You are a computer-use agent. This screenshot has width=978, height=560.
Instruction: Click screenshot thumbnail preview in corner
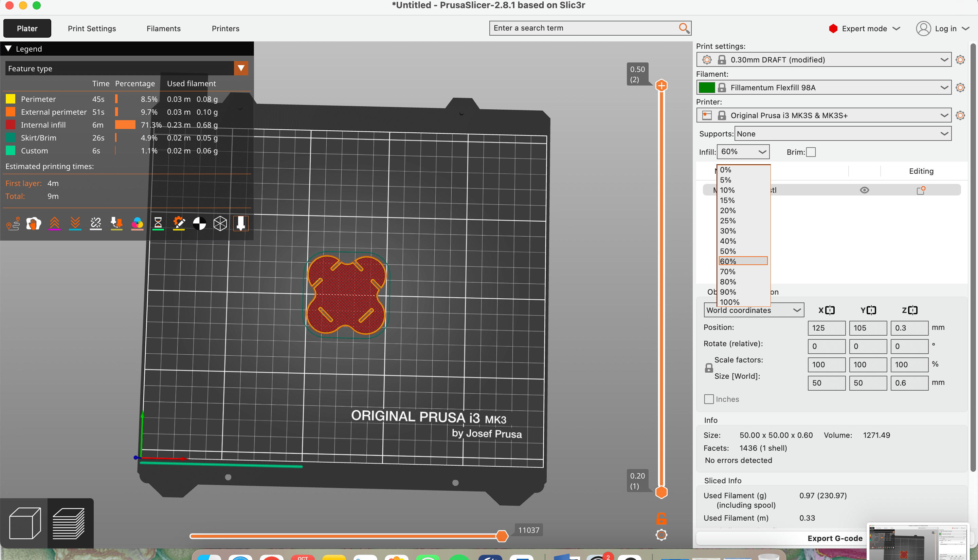point(917,542)
